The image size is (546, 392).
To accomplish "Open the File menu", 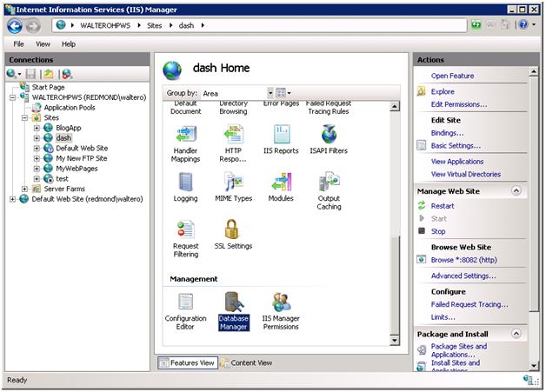I will click(x=18, y=44).
